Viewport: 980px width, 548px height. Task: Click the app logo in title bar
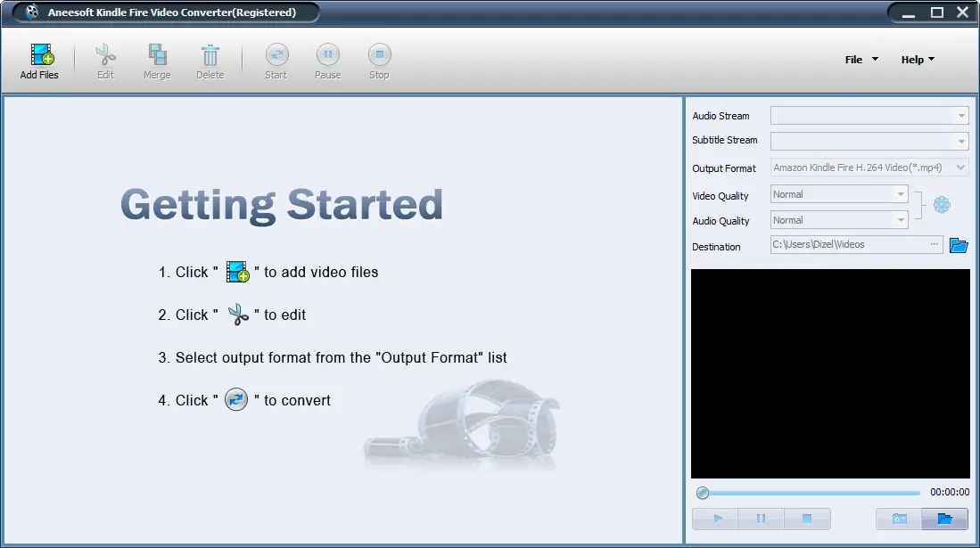coord(31,12)
